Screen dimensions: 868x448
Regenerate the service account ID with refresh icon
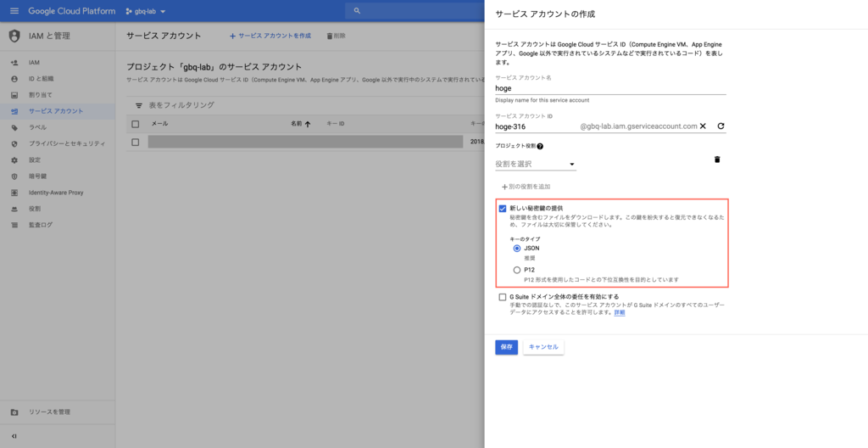(x=721, y=126)
